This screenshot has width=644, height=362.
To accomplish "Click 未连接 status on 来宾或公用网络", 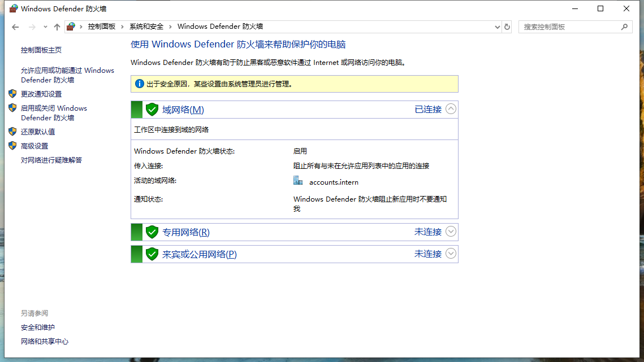I will click(428, 254).
